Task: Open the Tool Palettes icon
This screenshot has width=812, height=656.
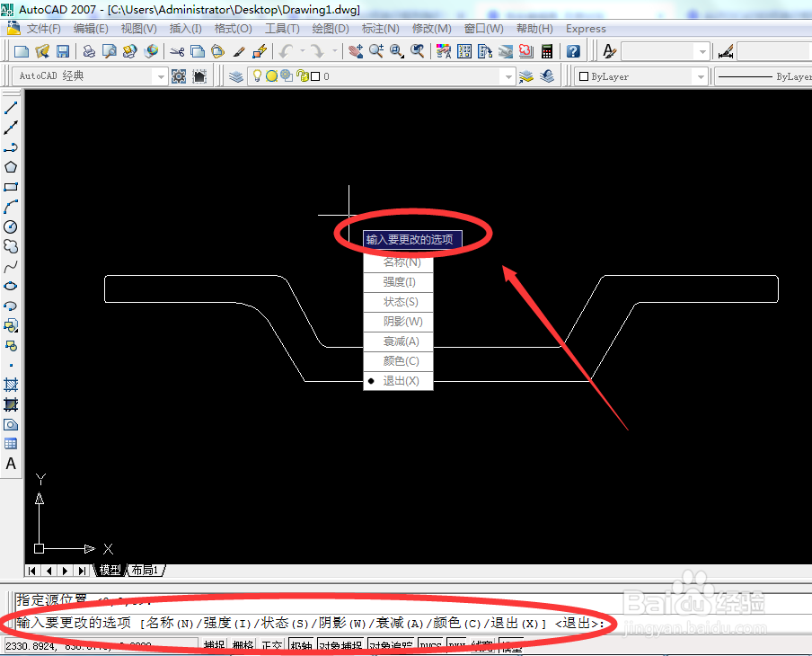Action: point(485,51)
